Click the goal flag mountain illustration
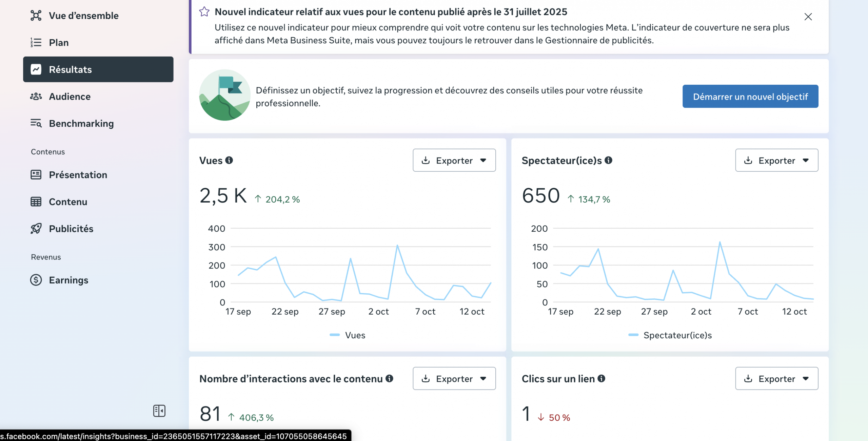Screen dimensions: 868x441 (224, 95)
